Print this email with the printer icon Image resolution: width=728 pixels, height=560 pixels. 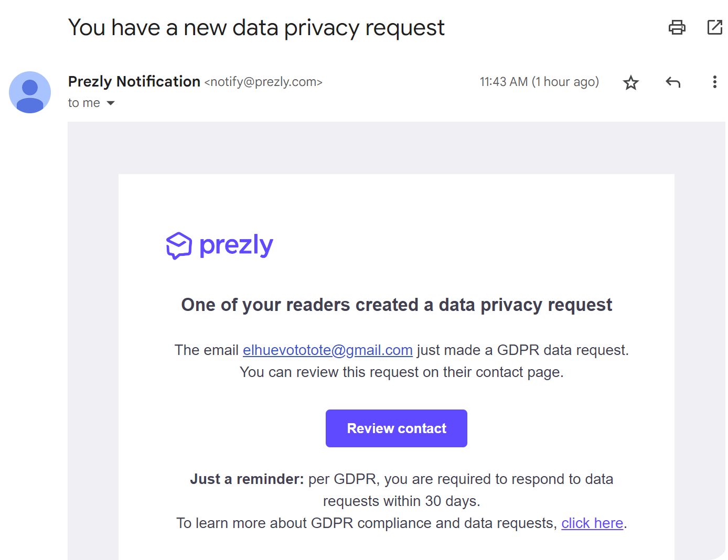pyautogui.click(x=677, y=27)
